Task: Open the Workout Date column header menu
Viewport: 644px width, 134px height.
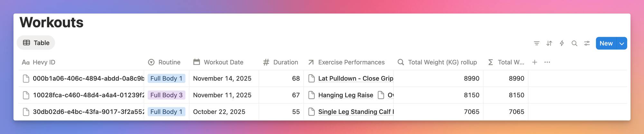Action: click(219, 62)
